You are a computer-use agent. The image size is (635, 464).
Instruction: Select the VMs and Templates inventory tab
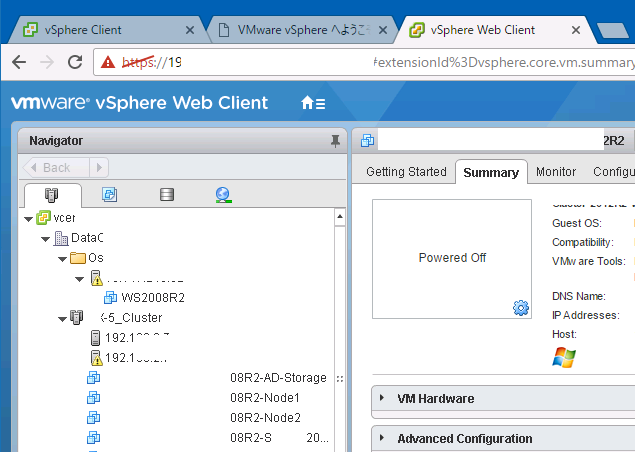pyautogui.click(x=109, y=195)
